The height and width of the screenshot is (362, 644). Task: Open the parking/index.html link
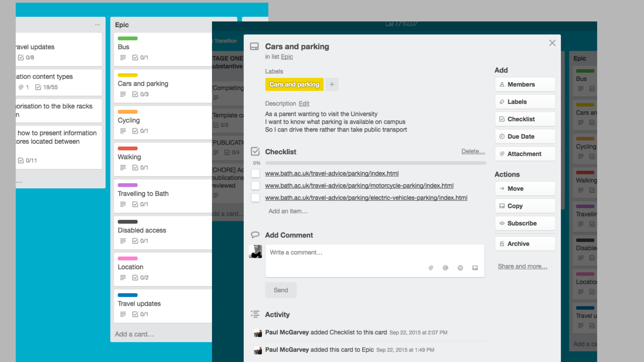(332, 173)
